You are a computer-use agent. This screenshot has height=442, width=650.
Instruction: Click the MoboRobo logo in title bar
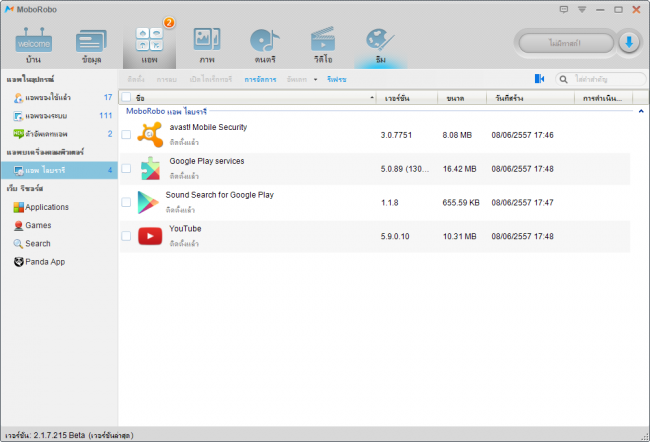pos(10,9)
